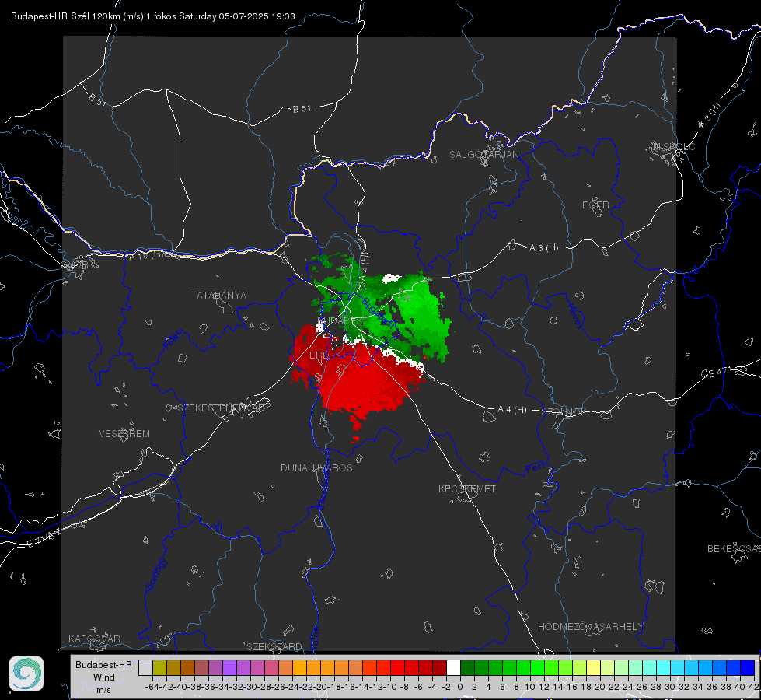Select the bright green swatch between 10 and 12

click(x=537, y=668)
